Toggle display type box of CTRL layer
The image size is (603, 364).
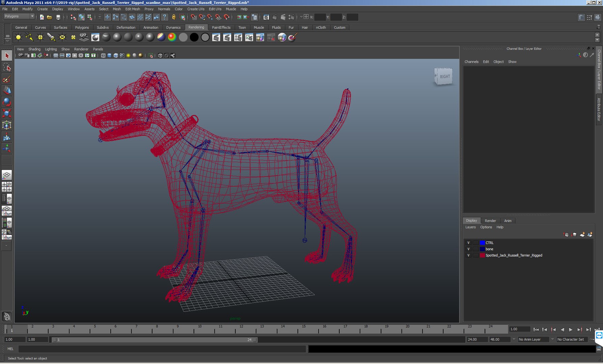click(476, 243)
